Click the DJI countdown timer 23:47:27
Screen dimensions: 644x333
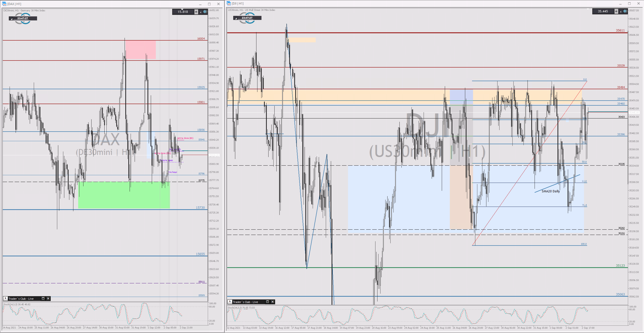click(x=247, y=18)
